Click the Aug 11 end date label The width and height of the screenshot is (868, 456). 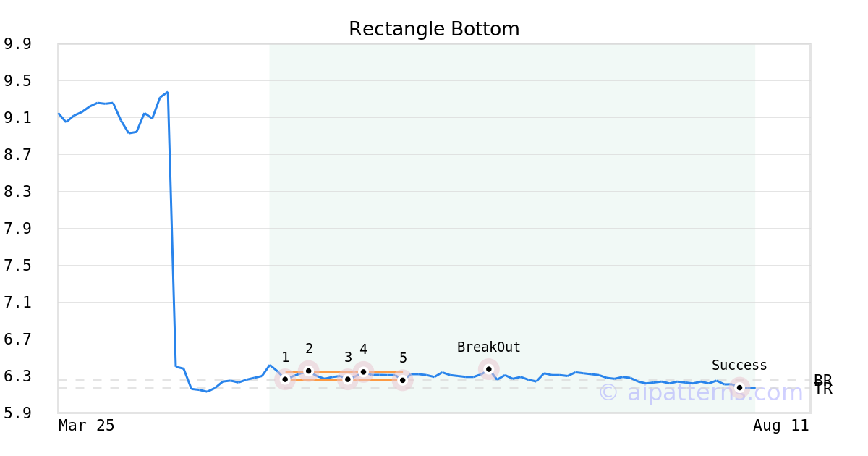781,426
